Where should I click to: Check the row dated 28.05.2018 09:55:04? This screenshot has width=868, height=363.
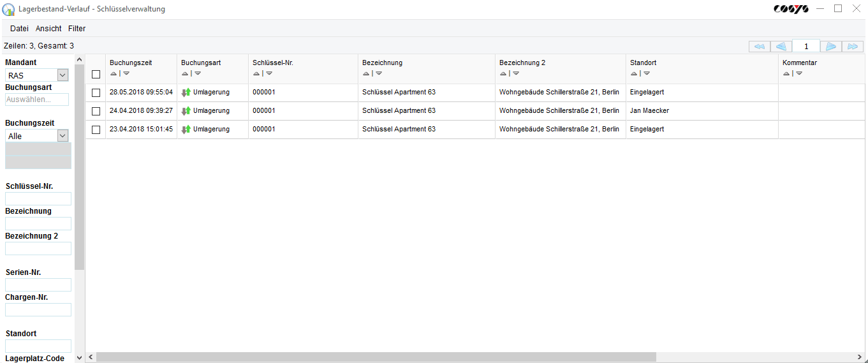pyautogui.click(x=96, y=93)
